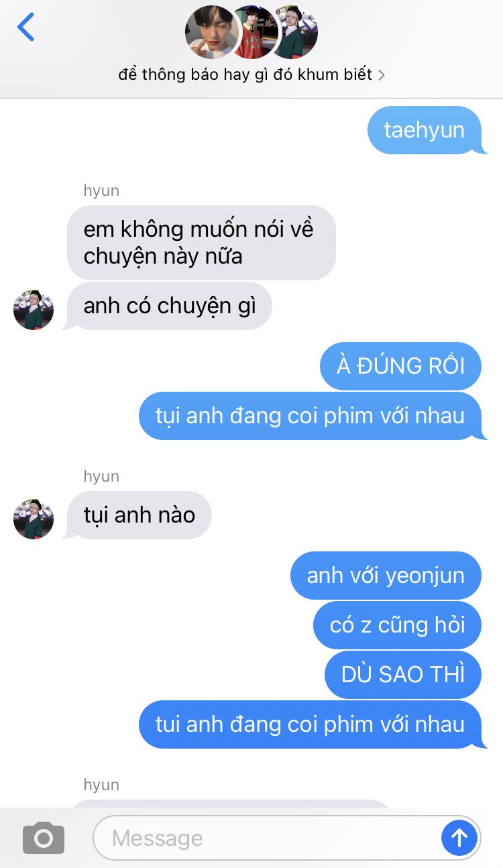Open hyun's avatar beside 'anh có chuyện gì'
Viewport: 503px width, 868px height.
34,310
